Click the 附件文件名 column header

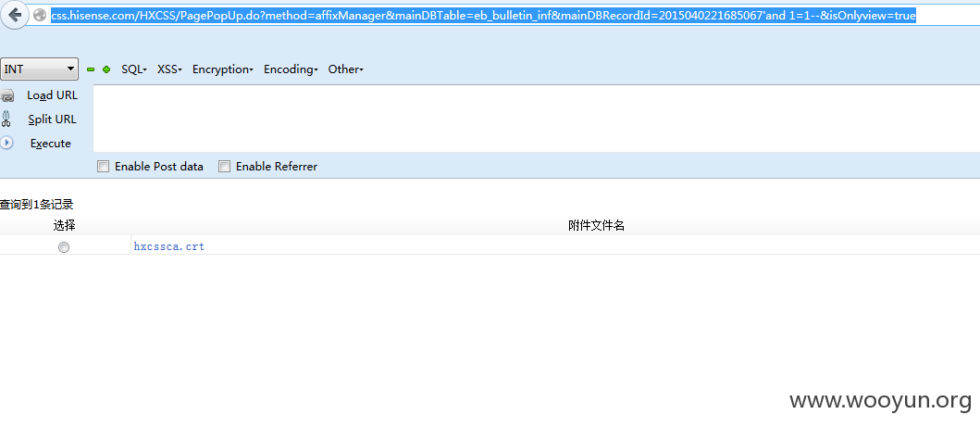[x=596, y=226]
